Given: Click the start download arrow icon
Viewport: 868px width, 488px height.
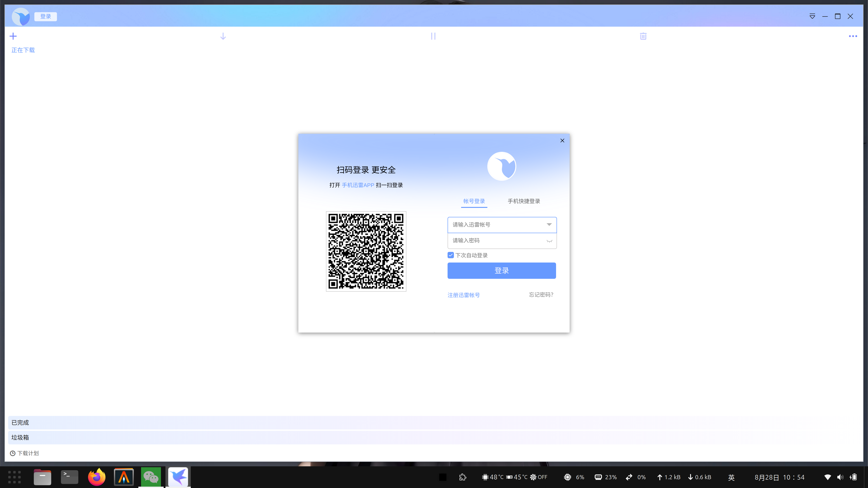Looking at the screenshot, I should (x=223, y=36).
